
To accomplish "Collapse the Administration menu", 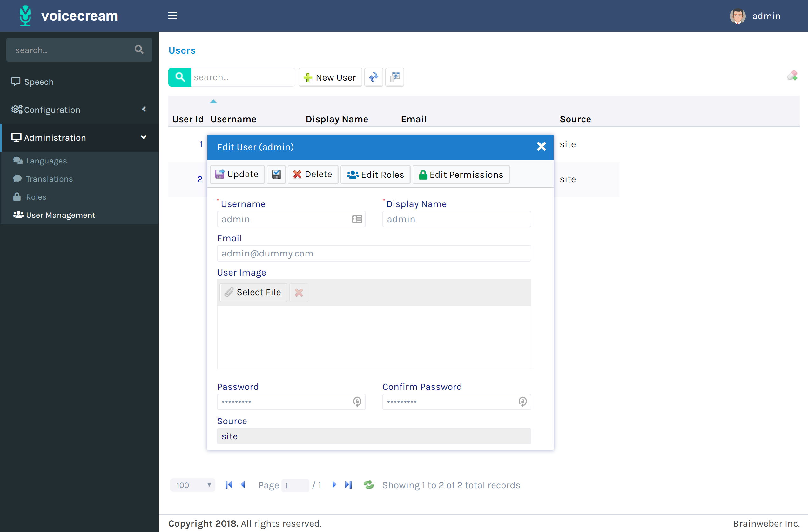I will point(79,137).
